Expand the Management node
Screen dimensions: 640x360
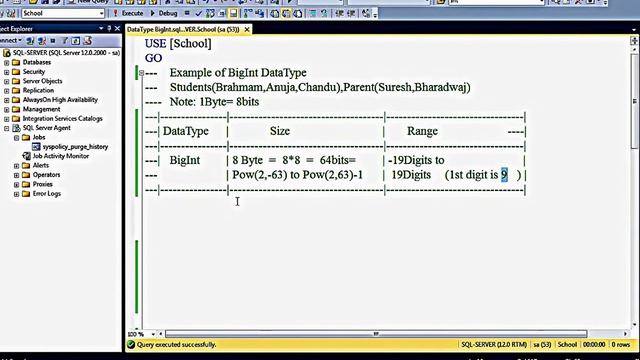(x=7, y=109)
